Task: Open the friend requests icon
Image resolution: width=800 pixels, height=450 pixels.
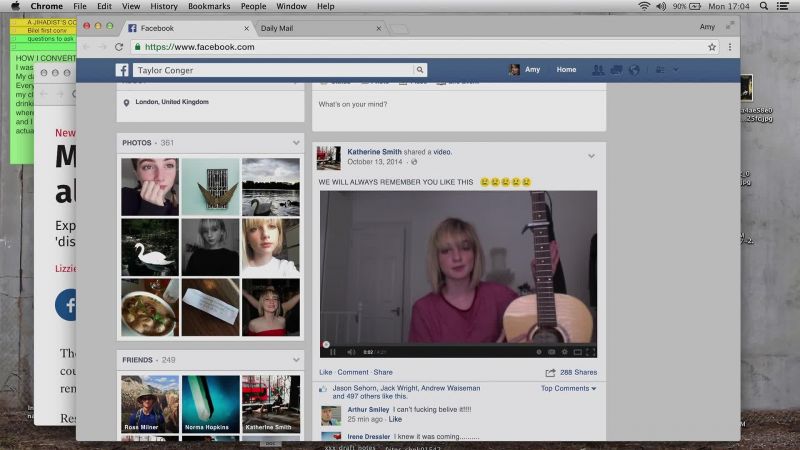Action: [597, 70]
